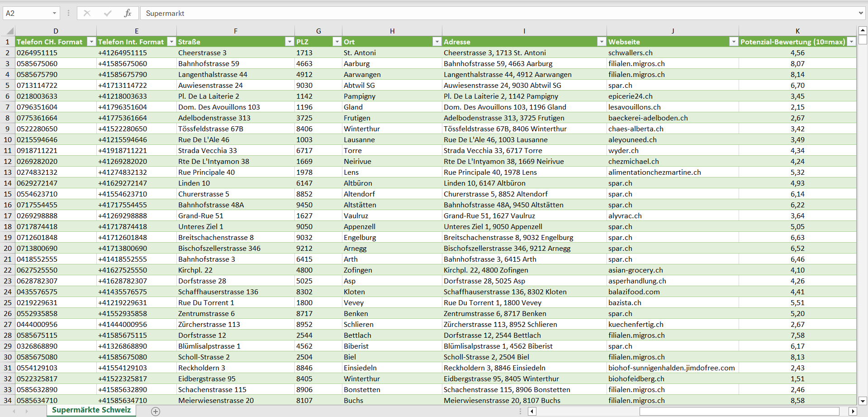This screenshot has width=868, height=417.
Task: Click rating cell 8,58
Action: click(x=797, y=400)
